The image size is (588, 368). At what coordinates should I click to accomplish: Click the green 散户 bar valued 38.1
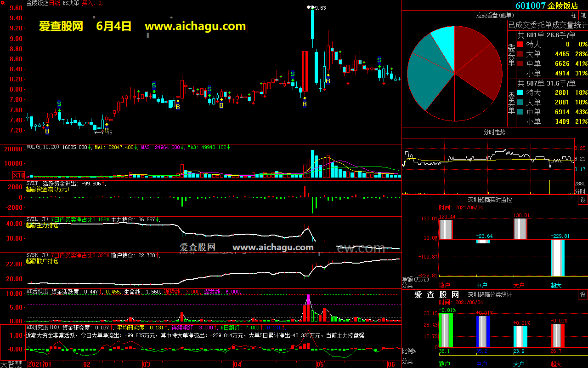pos(446,330)
